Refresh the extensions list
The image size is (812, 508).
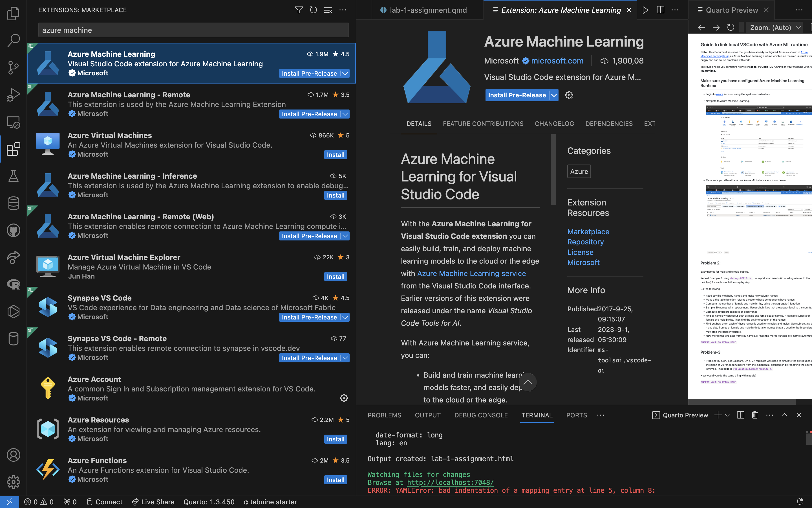[314, 10]
